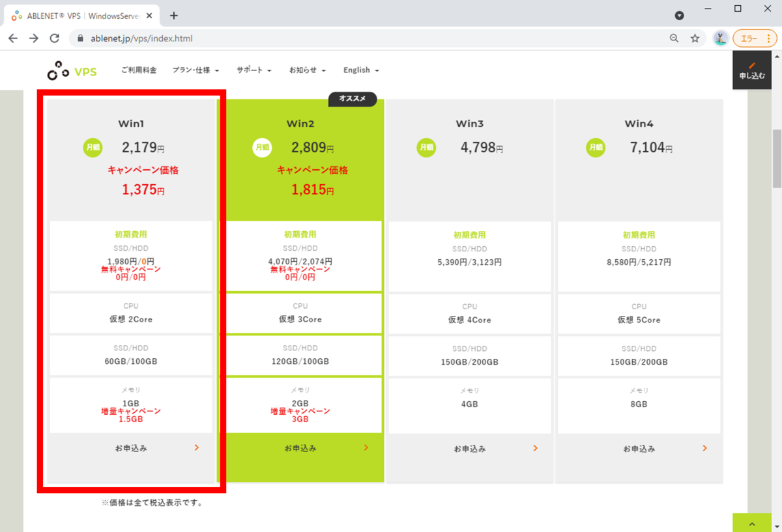Click the Win2 campaign price 1,815円
Image resolution: width=782 pixels, height=532 pixels.
click(x=313, y=189)
